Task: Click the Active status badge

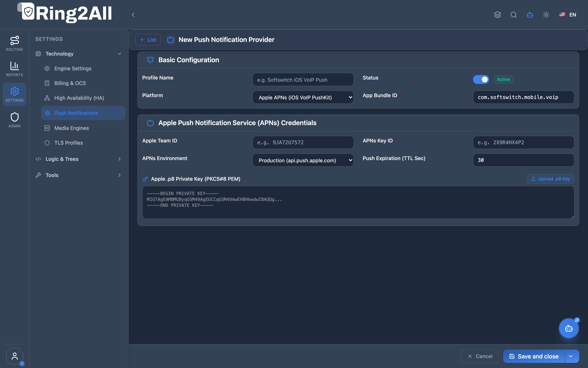Action: (x=503, y=79)
